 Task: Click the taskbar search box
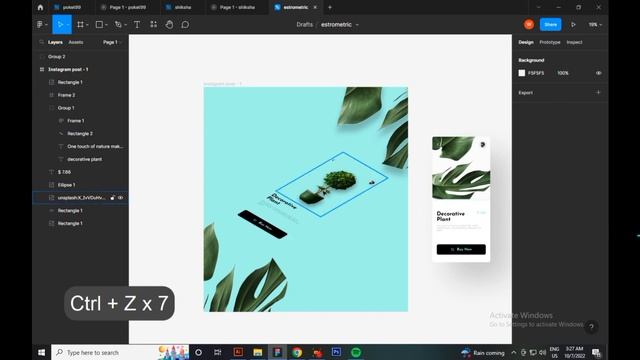[120, 352]
